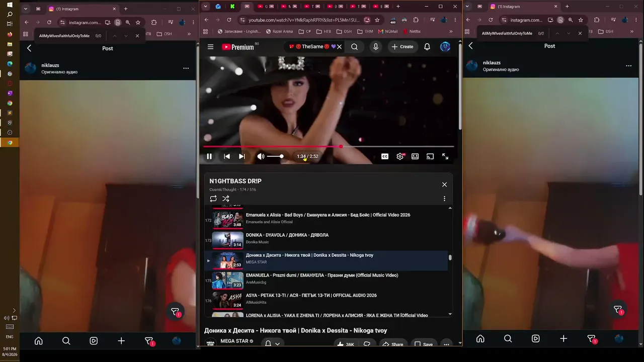Bookmark the YouTube page with the star
644x362 pixels.
pyautogui.click(x=377, y=20)
